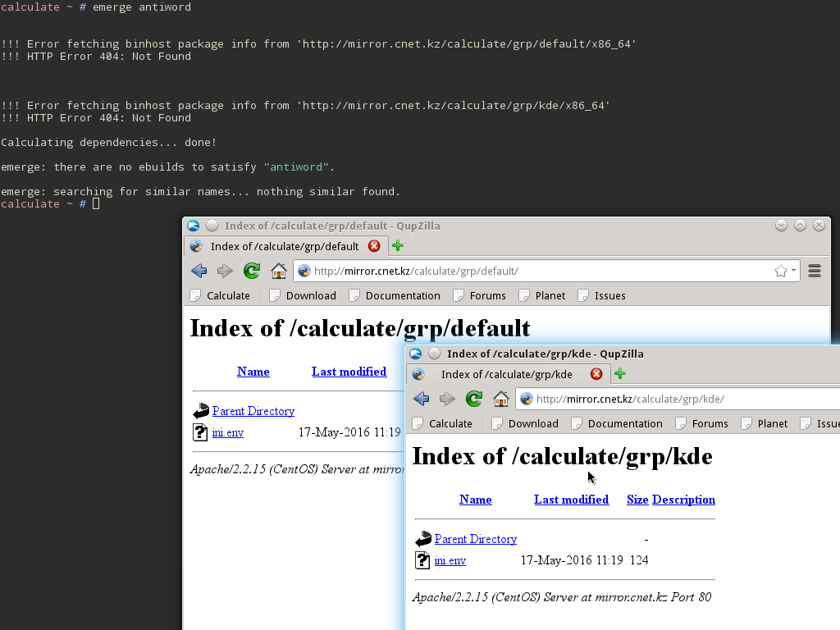
Task: Click Parent Directory back-arrow icon in kde index
Action: coord(422,539)
